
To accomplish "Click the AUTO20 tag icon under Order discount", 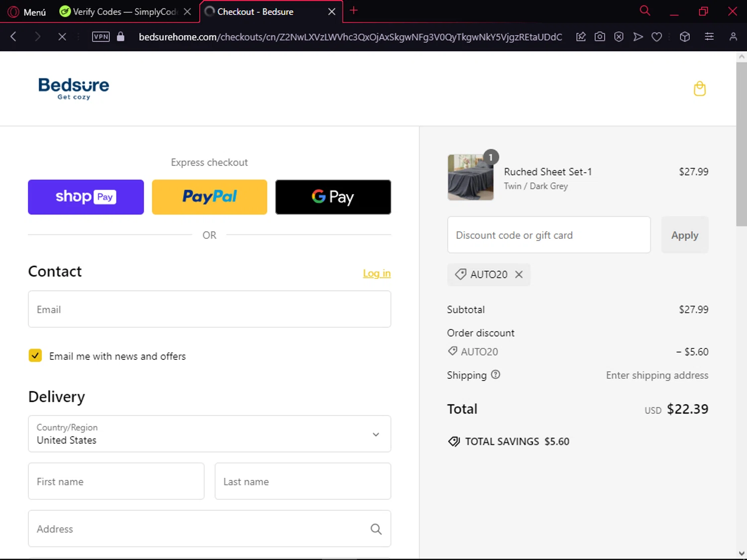I will [x=453, y=351].
